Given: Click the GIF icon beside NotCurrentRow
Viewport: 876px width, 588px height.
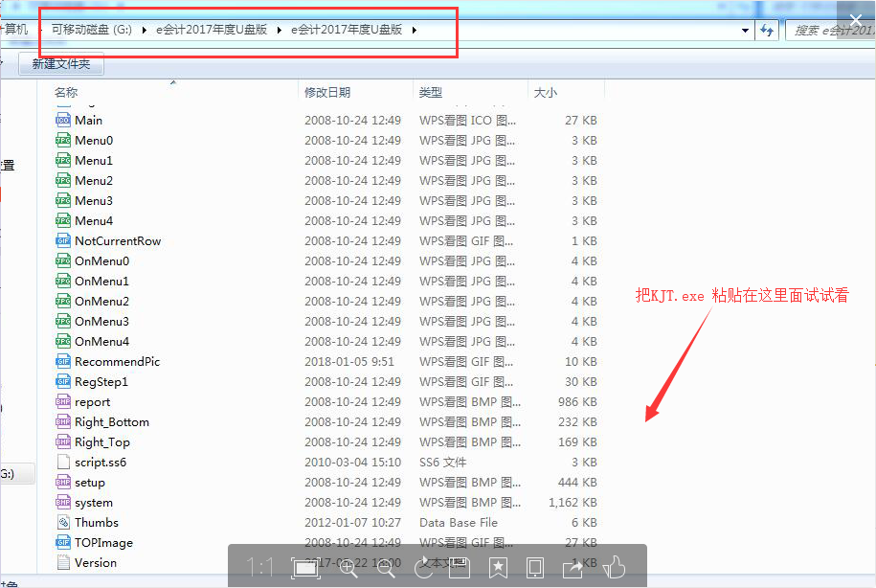Looking at the screenshot, I should 62,241.
